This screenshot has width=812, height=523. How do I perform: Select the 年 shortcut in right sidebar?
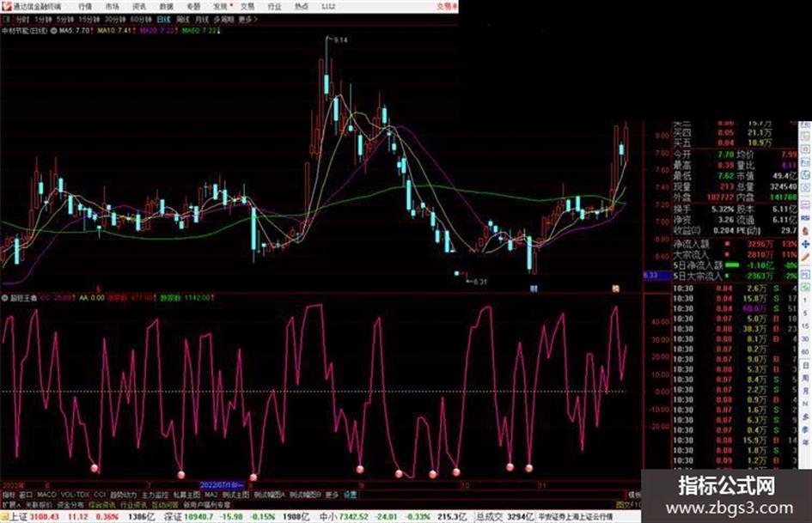pyautogui.click(x=805, y=443)
